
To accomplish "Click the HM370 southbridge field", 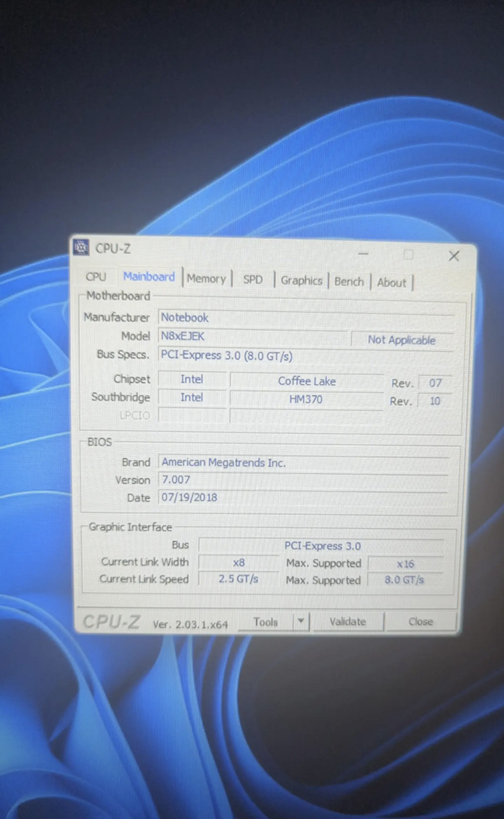I will click(306, 399).
